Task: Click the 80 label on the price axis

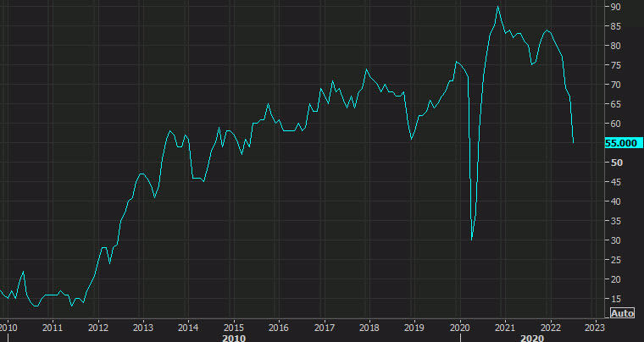Action: (x=615, y=46)
